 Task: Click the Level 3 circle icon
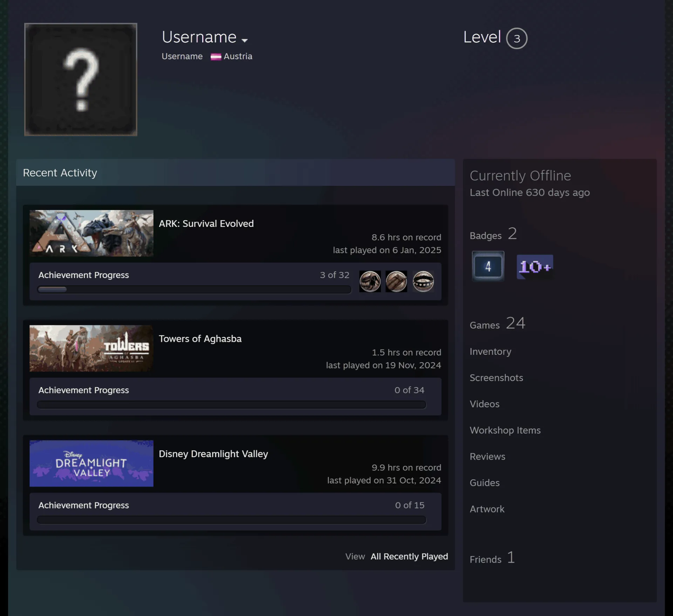[517, 38]
